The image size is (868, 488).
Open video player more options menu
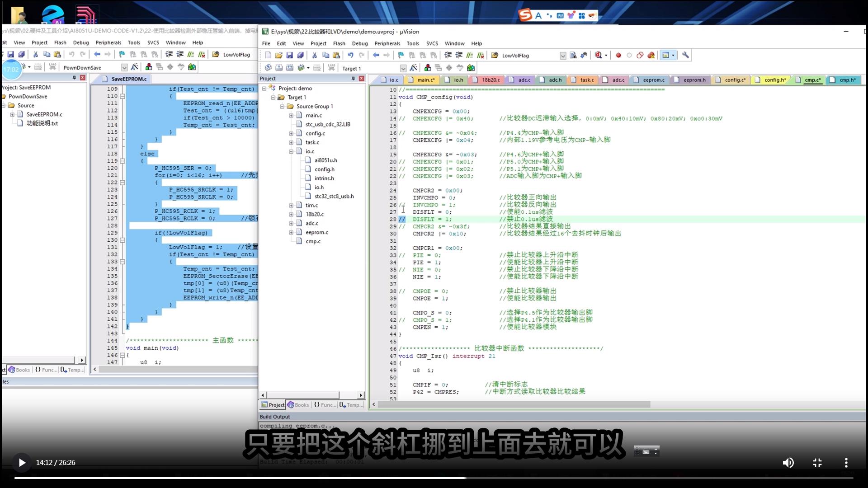coord(846,462)
